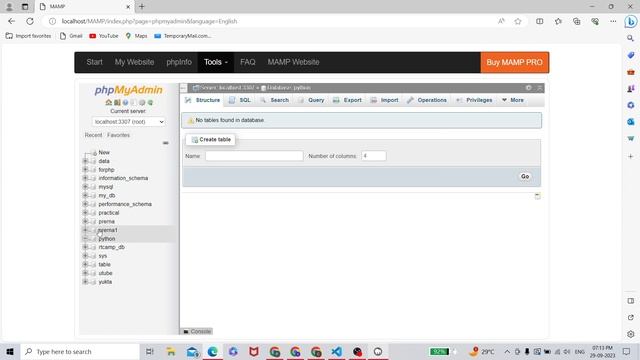Expand performance_schema database node
The image size is (640, 360).
point(85,204)
